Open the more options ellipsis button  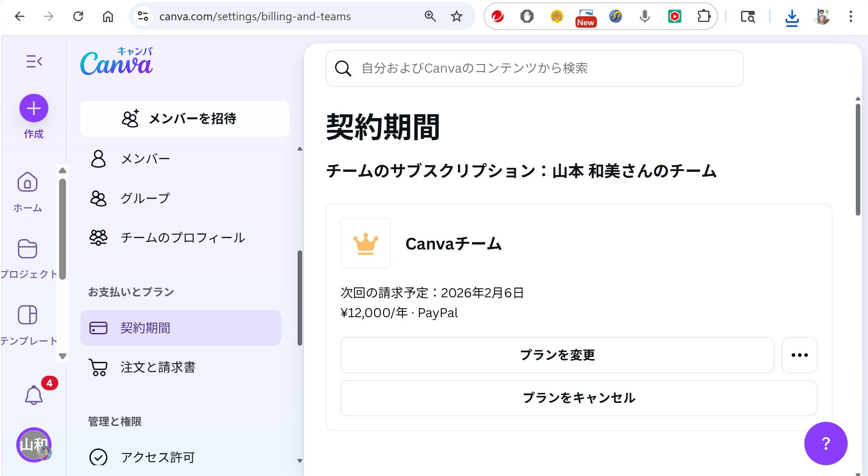[799, 355]
